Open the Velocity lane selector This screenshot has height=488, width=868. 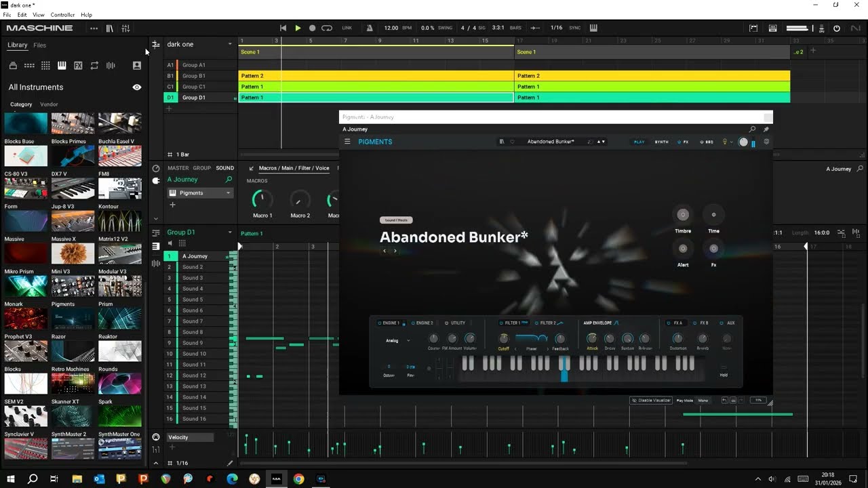point(191,437)
